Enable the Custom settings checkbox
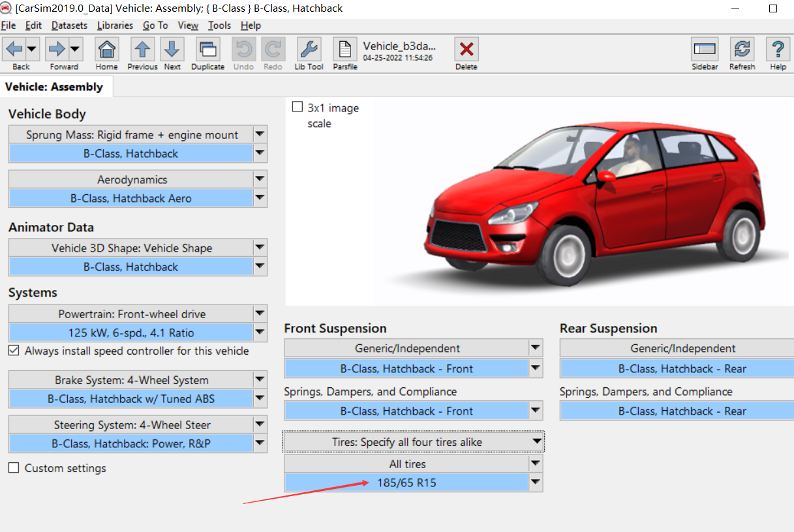794x532 pixels. [x=14, y=468]
